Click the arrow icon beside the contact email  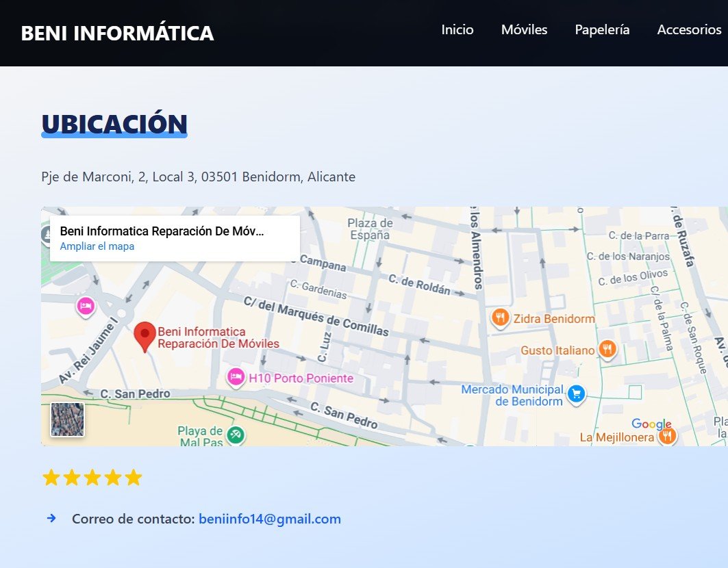(51, 519)
